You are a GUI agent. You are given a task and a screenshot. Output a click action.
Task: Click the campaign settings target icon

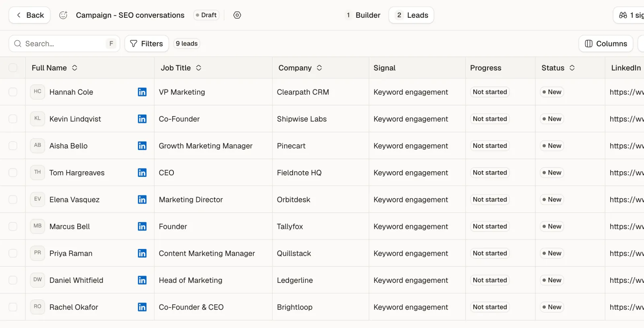237,15
